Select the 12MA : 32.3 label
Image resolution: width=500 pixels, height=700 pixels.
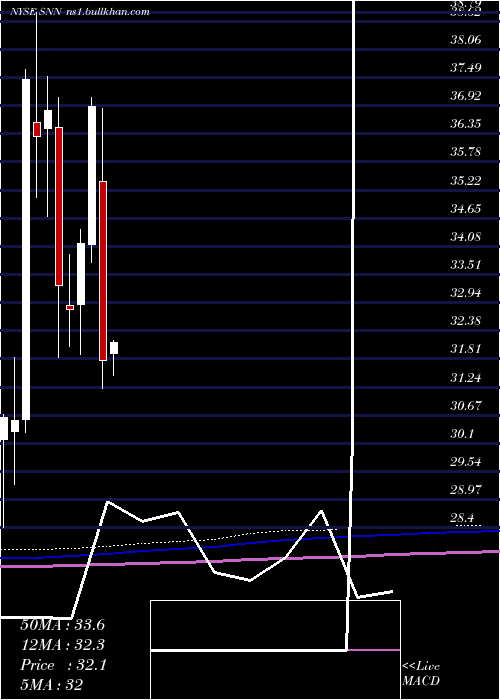click(x=63, y=645)
